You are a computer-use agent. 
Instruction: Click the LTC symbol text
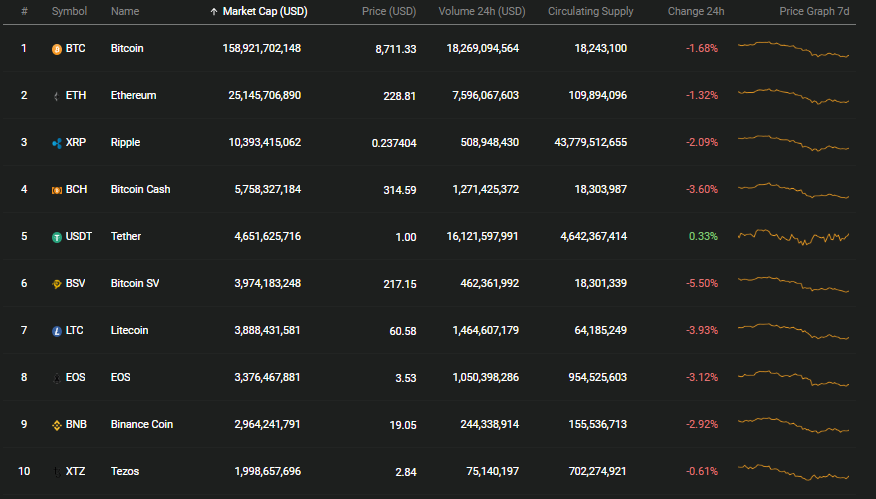74,330
